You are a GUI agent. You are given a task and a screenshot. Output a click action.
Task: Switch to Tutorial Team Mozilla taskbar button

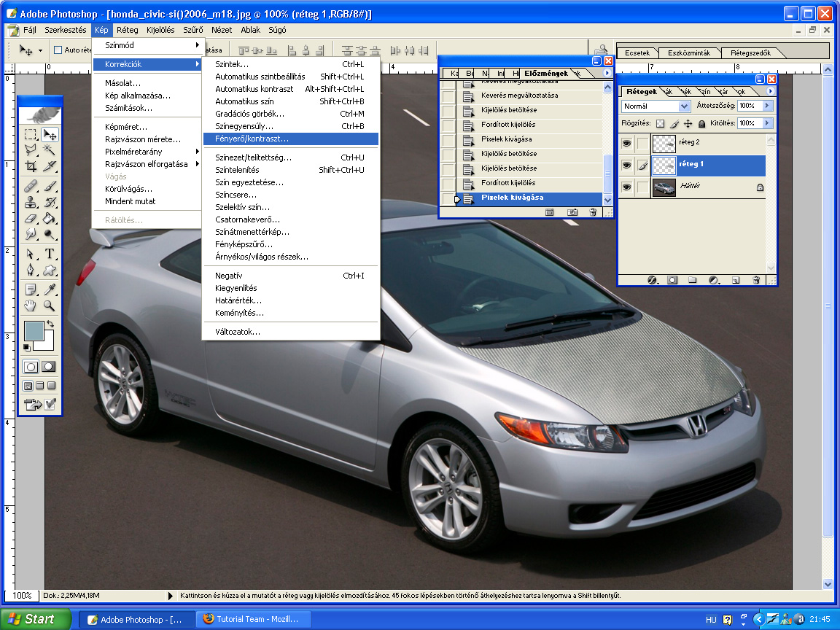point(255,620)
